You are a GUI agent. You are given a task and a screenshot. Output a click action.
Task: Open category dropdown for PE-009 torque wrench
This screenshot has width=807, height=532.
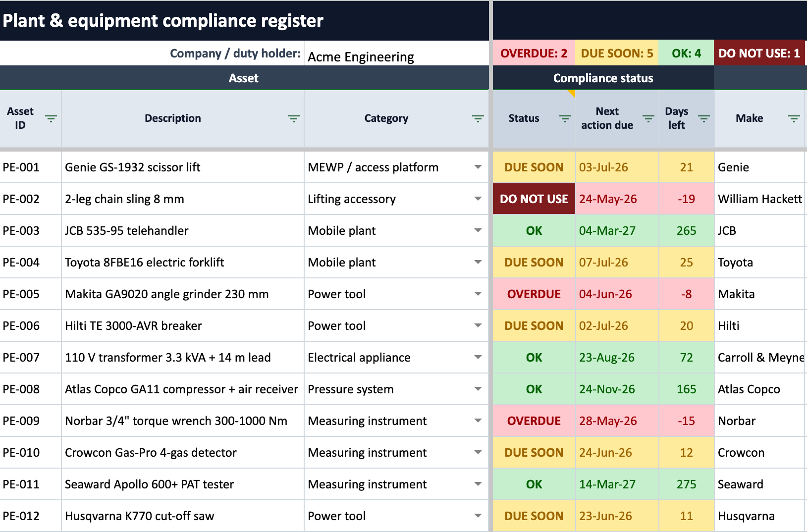(478, 421)
